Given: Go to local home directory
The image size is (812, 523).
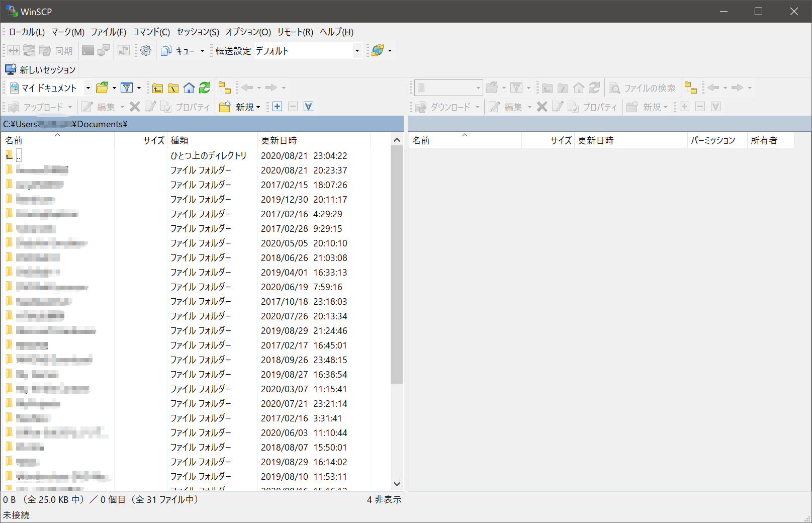Looking at the screenshot, I should pos(189,88).
